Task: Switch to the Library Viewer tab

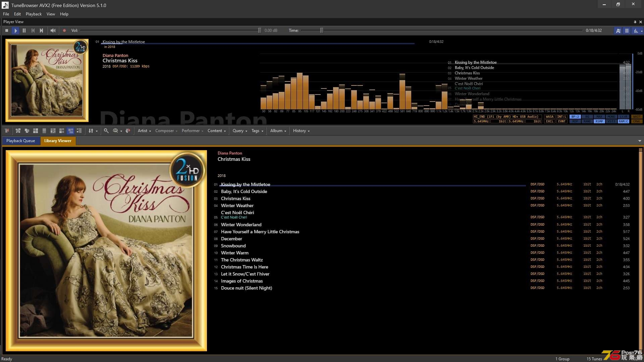Action: point(58,141)
